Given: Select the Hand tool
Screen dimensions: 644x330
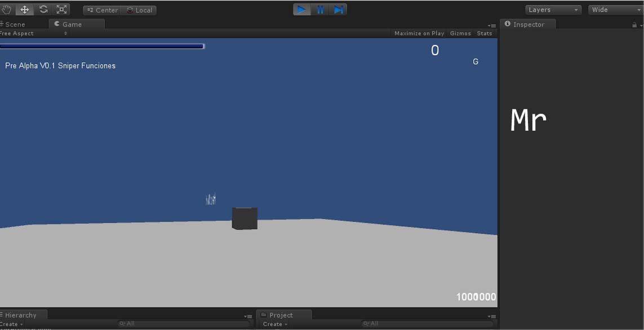Looking at the screenshot, I should (6, 9).
